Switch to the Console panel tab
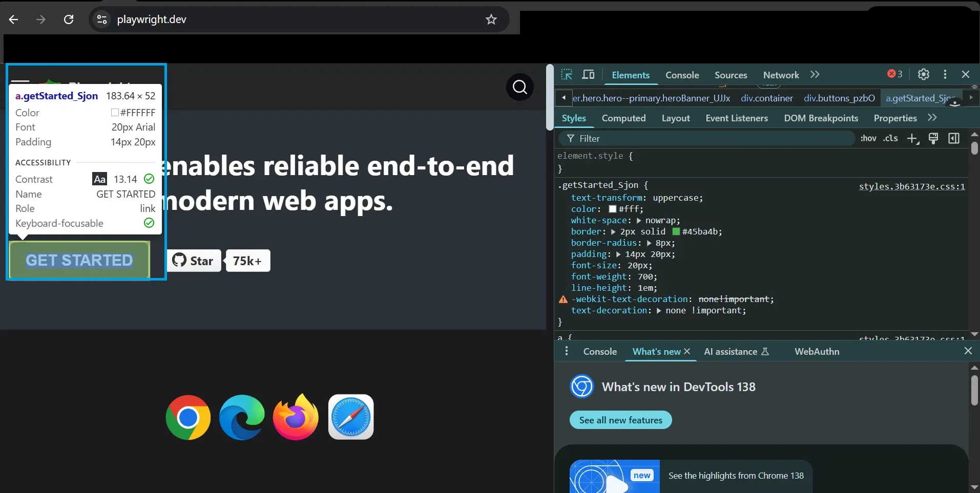The width and height of the screenshot is (980, 493). [x=682, y=75]
